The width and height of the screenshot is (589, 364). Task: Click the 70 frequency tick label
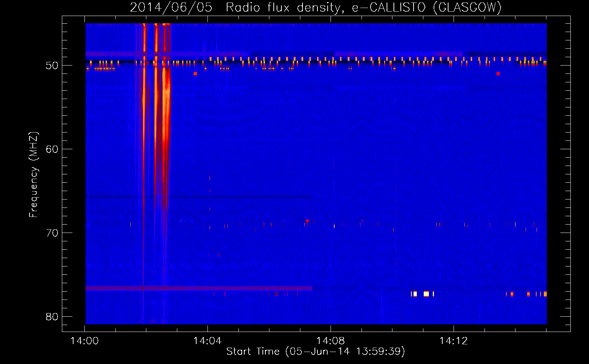click(x=52, y=233)
